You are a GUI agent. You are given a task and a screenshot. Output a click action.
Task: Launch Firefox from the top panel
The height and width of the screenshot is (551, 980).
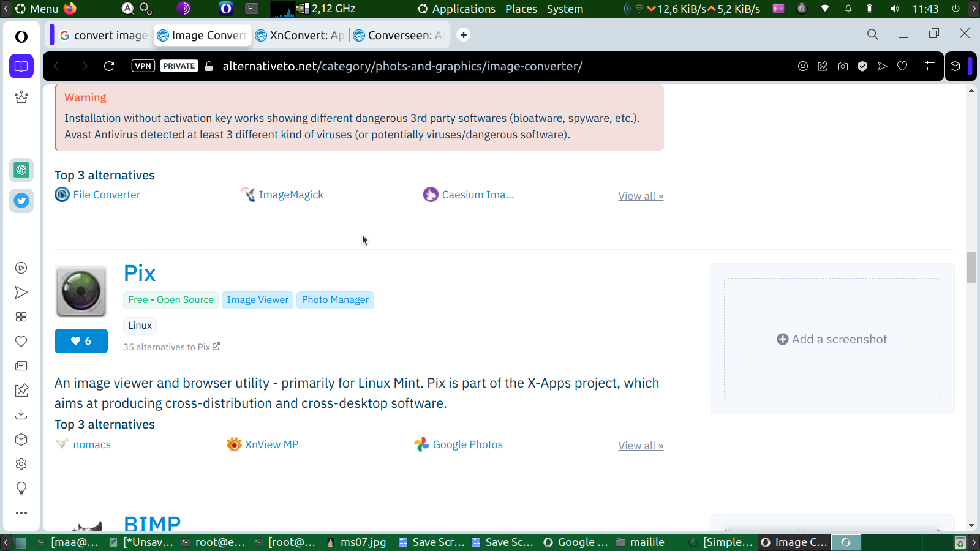pos(70,9)
